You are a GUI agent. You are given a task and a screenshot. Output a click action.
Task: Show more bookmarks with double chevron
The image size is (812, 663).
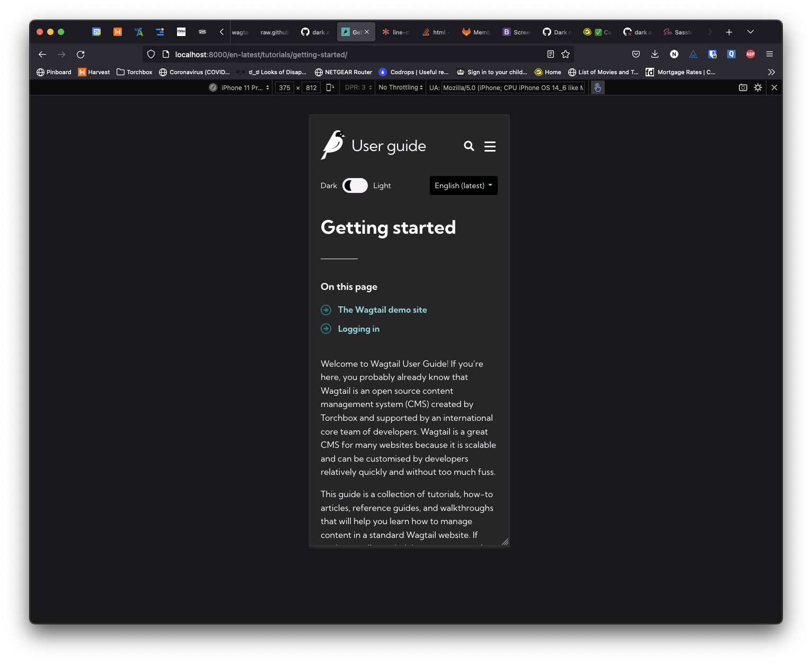coord(771,72)
